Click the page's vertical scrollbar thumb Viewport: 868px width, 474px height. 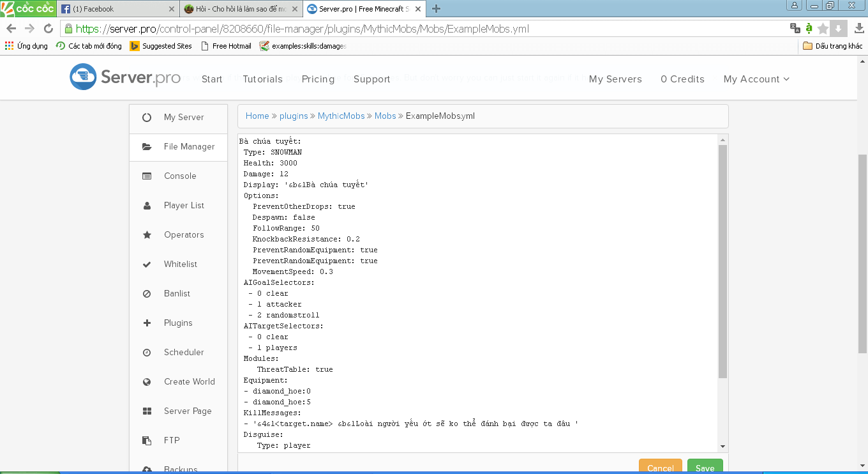862,254
